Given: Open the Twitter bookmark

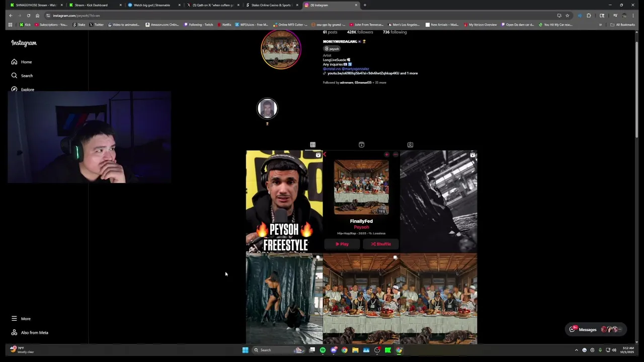Looking at the screenshot, I should click(96, 25).
